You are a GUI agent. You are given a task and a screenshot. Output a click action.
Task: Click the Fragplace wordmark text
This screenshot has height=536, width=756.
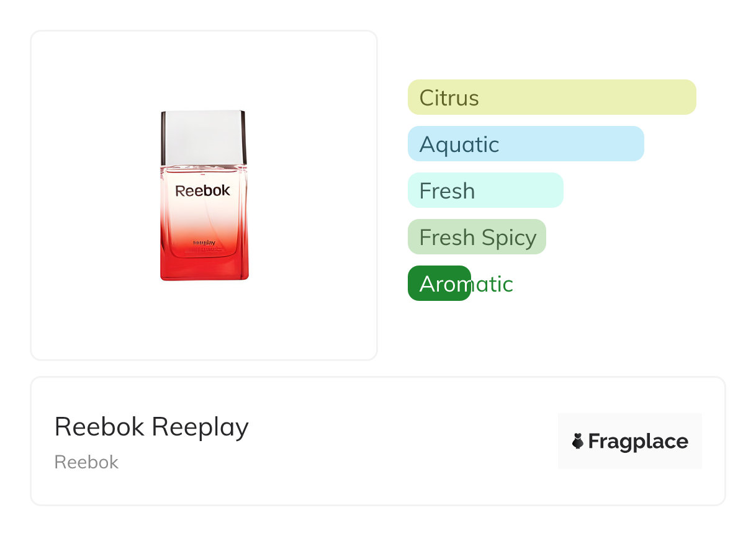(x=637, y=441)
